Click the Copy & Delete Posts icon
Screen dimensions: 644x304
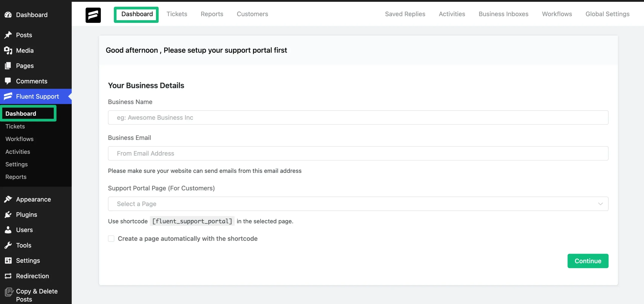[x=9, y=292]
